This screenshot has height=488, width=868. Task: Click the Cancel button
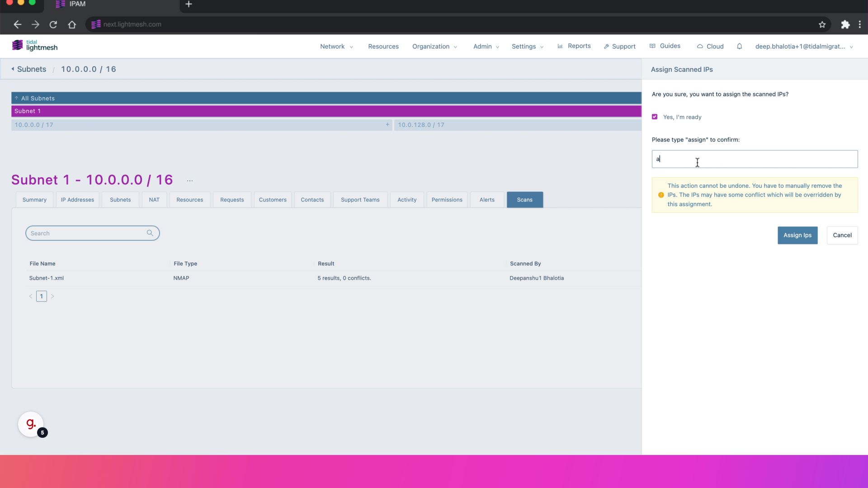842,235
